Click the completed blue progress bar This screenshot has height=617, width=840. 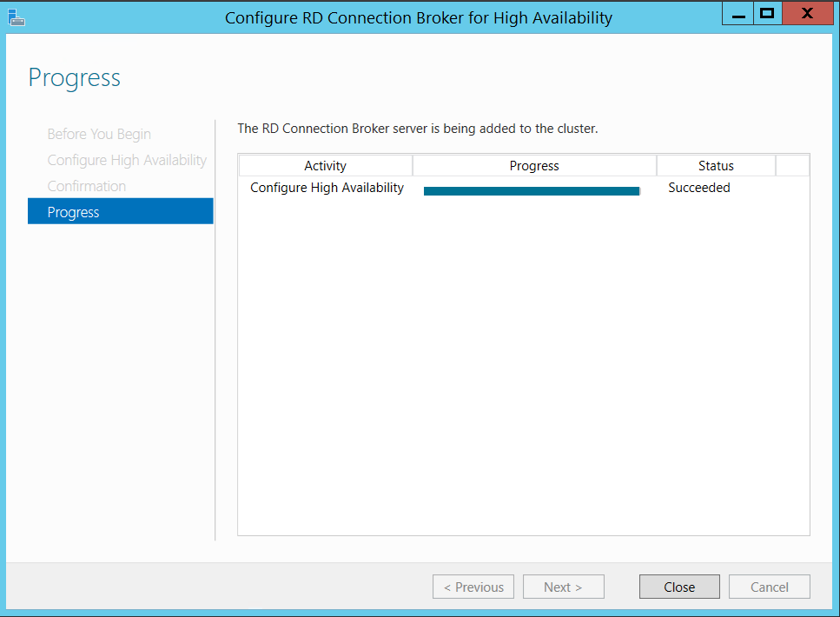tap(532, 191)
